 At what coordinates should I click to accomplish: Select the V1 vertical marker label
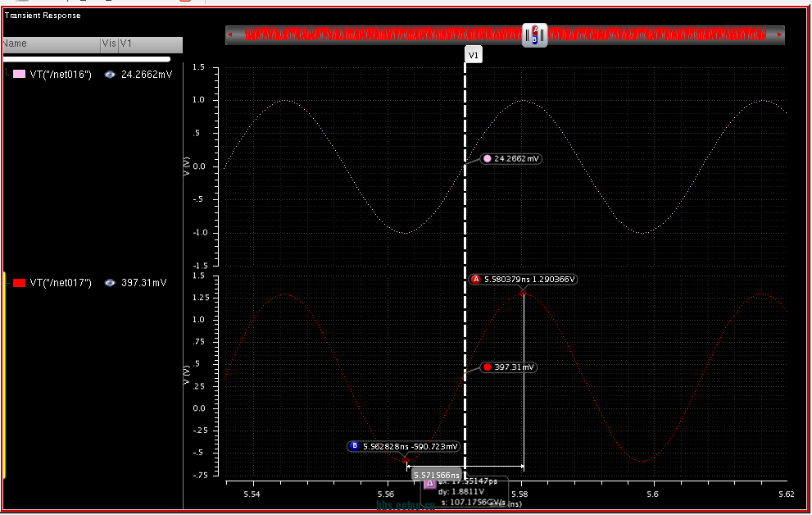pos(474,55)
